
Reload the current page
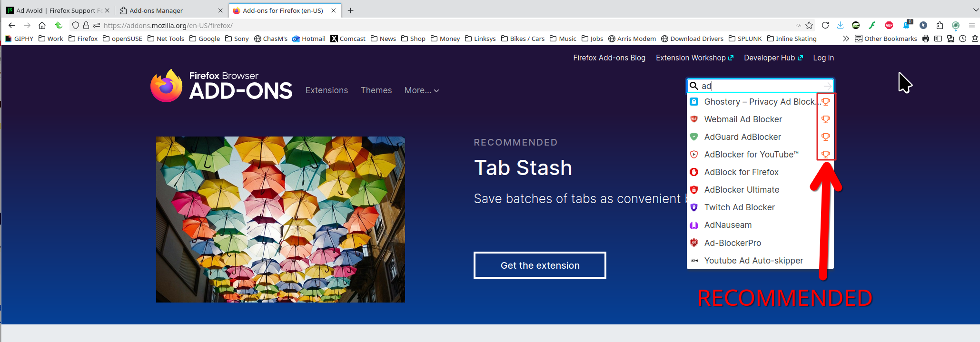click(x=825, y=25)
